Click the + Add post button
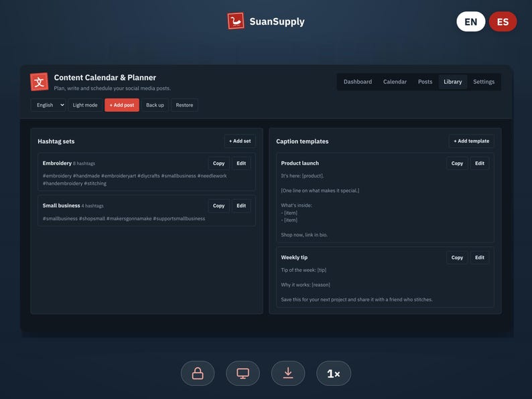 (122, 105)
